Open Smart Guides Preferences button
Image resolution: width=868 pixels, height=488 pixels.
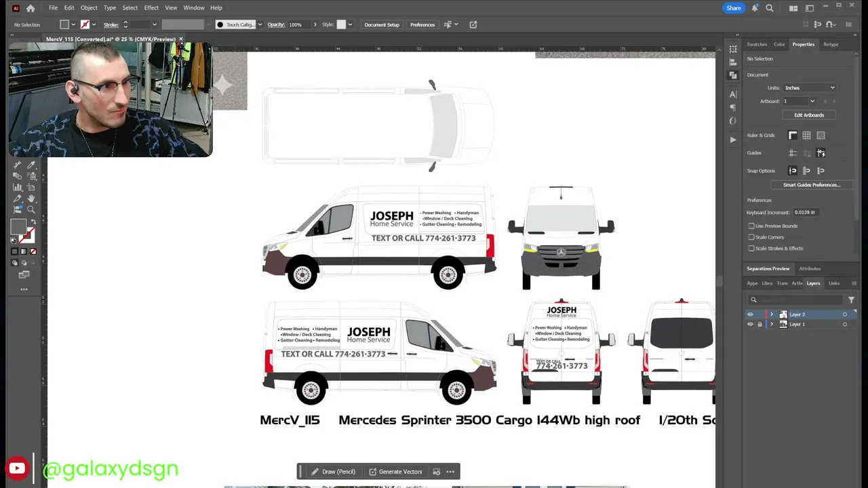(812, 185)
